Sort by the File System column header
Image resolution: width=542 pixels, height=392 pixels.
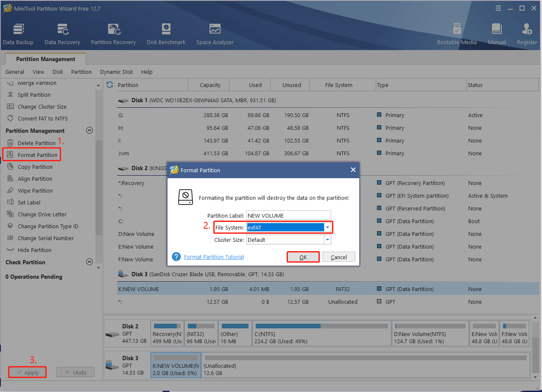(343, 85)
